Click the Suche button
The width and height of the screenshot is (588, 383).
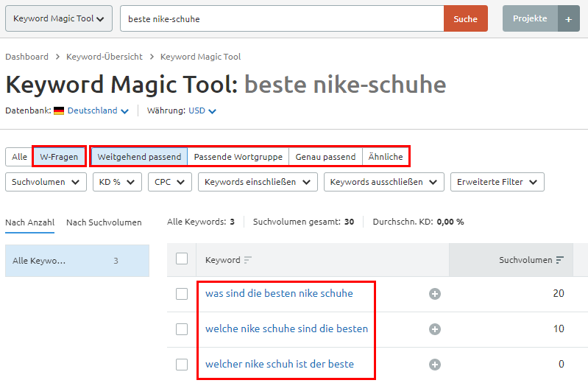click(466, 18)
